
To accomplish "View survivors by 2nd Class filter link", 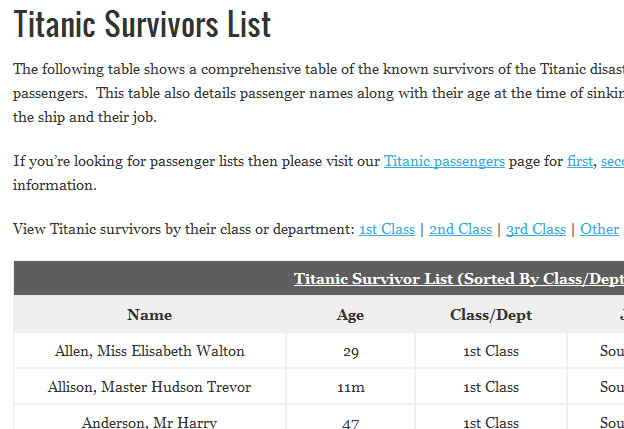I will click(x=460, y=229).
